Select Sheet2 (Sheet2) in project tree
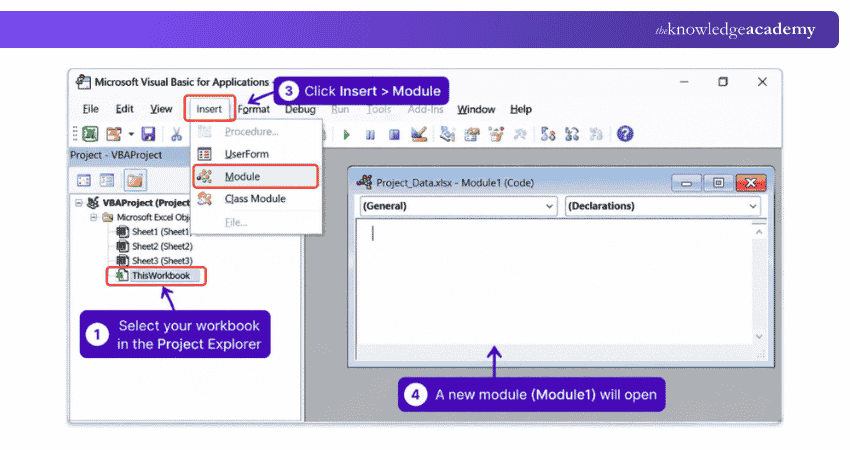850x450 pixels. click(162, 246)
